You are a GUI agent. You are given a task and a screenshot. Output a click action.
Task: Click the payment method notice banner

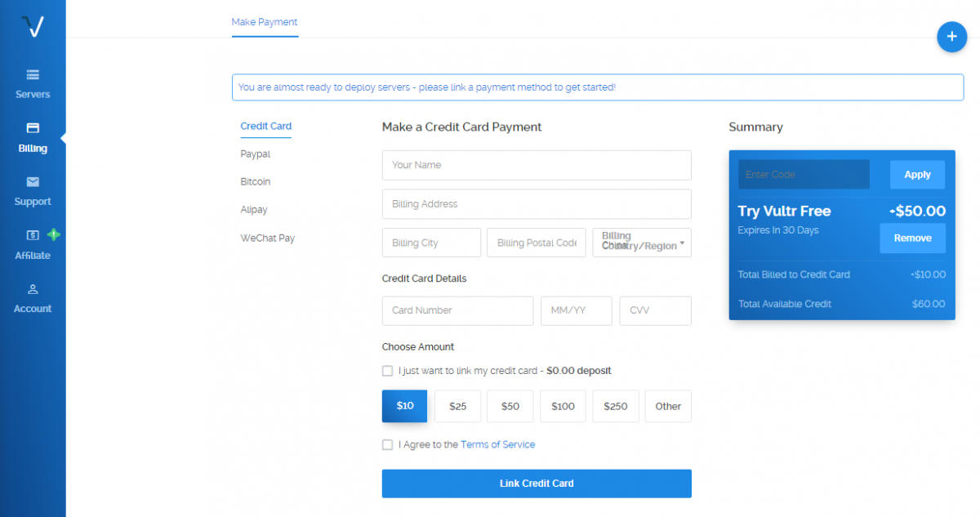click(x=598, y=87)
